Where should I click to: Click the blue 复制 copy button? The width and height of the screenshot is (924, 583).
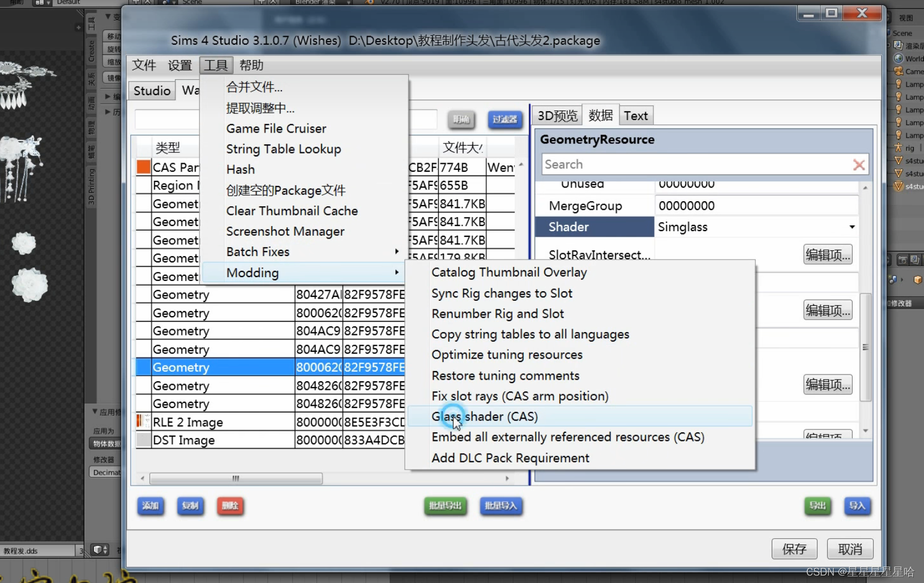tap(190, 505)
